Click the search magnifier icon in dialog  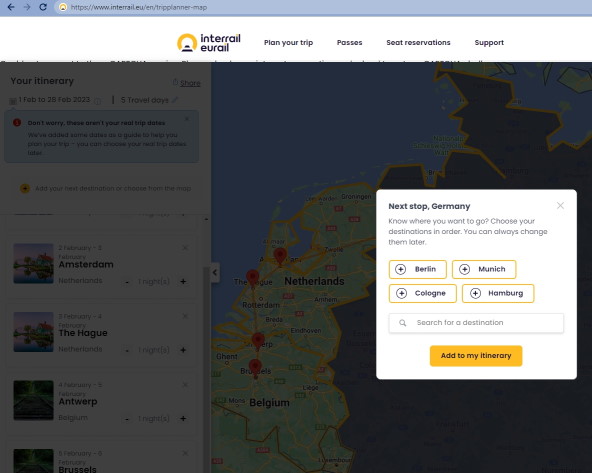[403, 323]
